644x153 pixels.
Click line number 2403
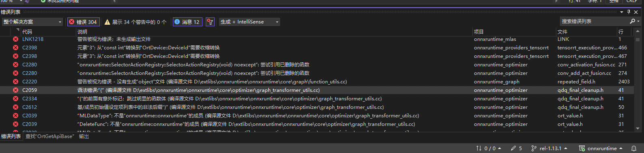pyautogui.click(x=624, y=82)
